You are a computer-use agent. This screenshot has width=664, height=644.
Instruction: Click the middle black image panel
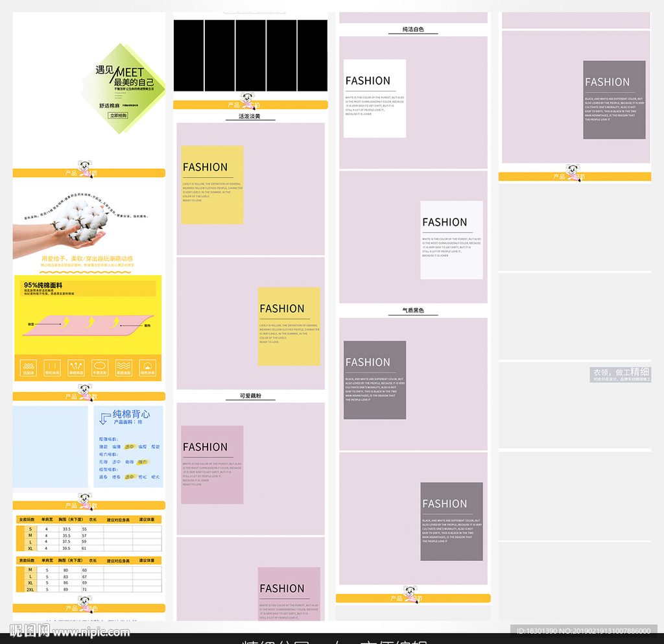click(x=251, y=55)
